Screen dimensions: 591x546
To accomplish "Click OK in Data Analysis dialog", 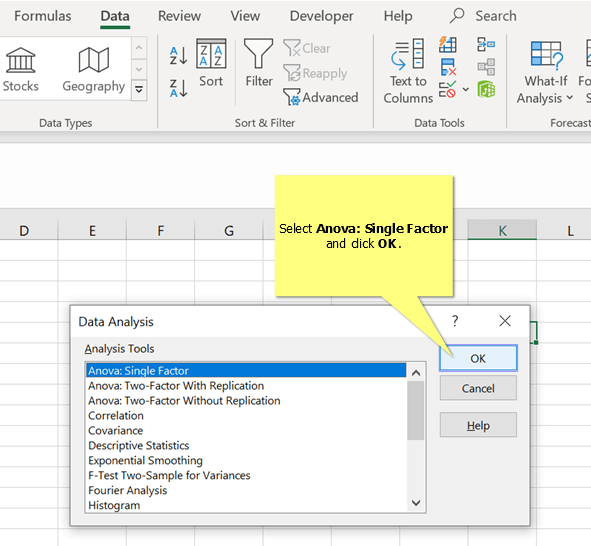I will click(478, 358).
